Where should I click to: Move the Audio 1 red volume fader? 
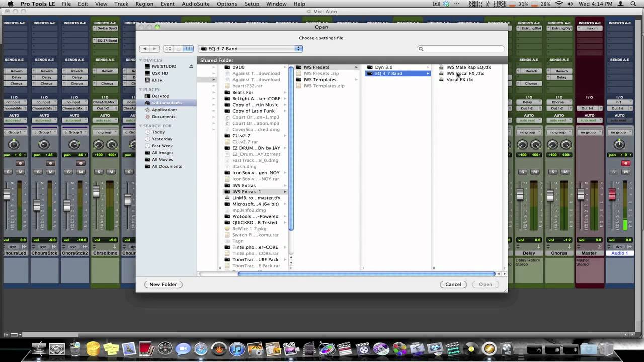click(612, 194)
